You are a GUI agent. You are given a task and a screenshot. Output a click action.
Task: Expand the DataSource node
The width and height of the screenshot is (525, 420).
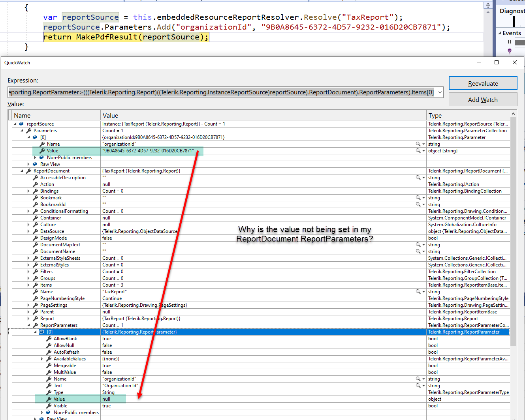pos(28,231)
